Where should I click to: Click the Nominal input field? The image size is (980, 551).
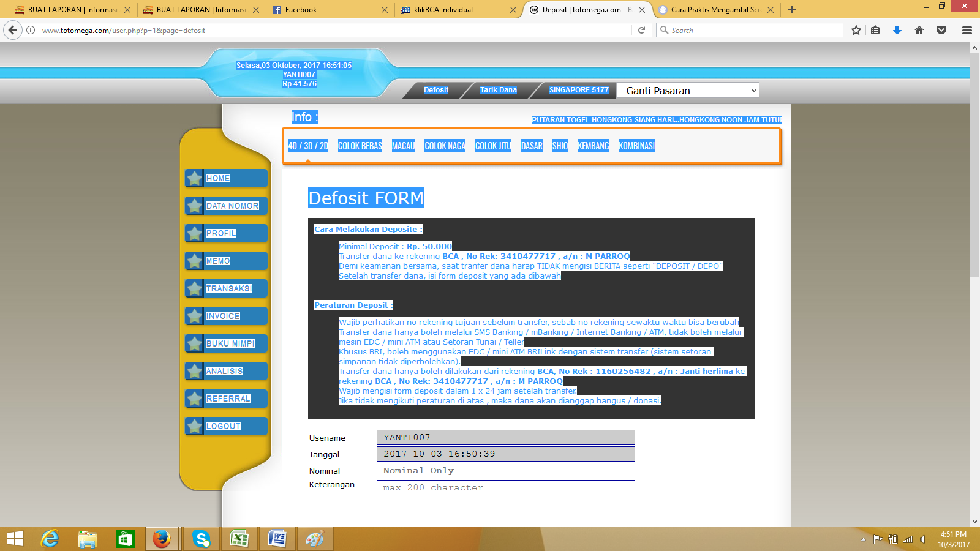505,470
